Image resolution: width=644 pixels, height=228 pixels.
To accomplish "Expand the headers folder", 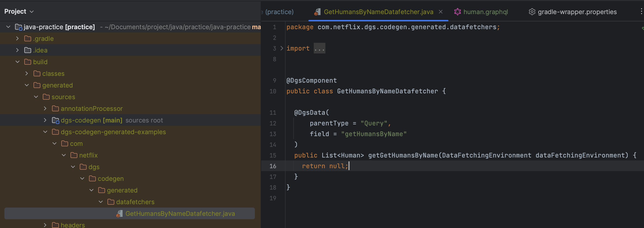I will (x=45, y=225).
